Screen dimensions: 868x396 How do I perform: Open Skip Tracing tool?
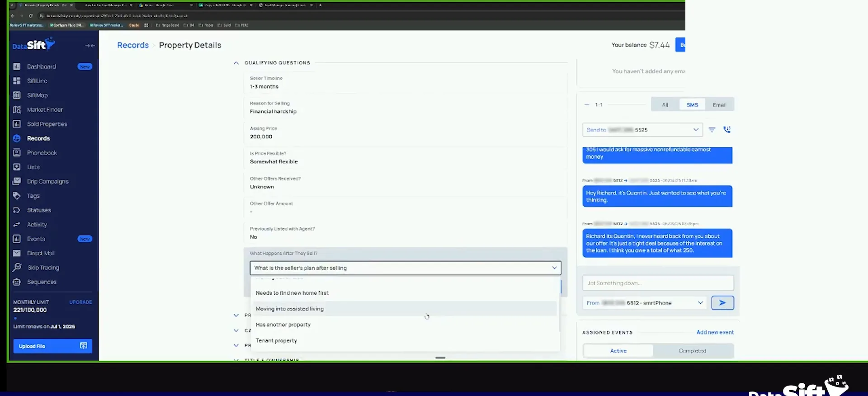click(x=43, y=268)
